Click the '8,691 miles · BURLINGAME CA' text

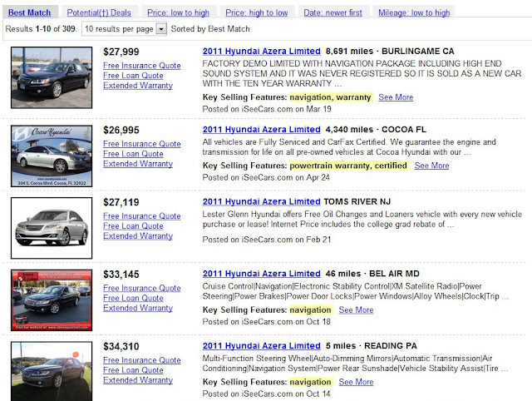tap(390, 52)
